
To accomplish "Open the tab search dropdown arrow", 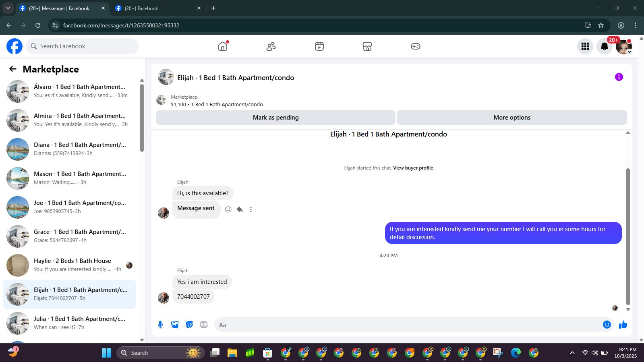I will 8,8.
